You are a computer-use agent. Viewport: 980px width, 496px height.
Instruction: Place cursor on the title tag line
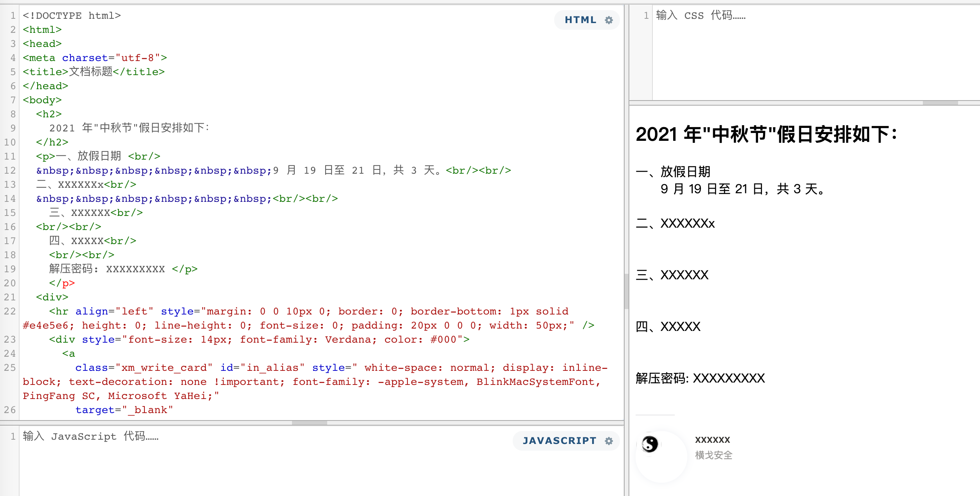pyautogui.click(x=94, y=72)
